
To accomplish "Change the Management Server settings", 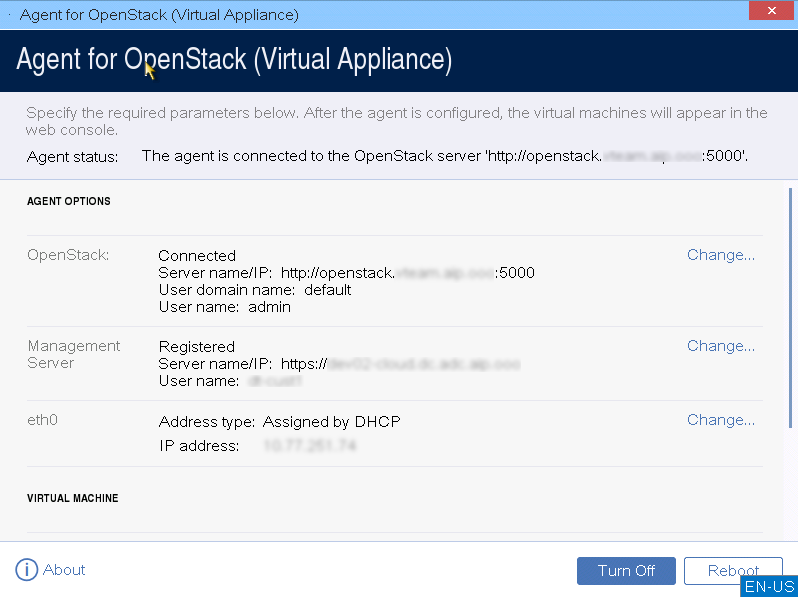I will point(721,346).
